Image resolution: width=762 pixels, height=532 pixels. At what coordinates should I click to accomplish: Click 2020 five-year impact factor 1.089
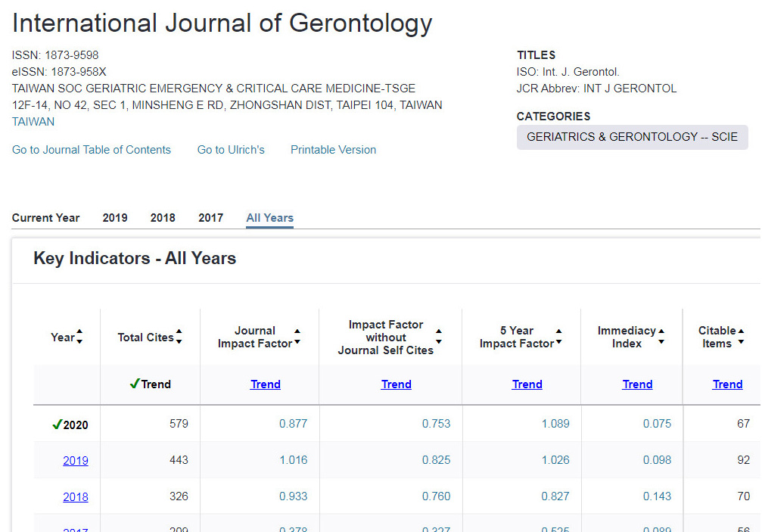click(555, 424)
